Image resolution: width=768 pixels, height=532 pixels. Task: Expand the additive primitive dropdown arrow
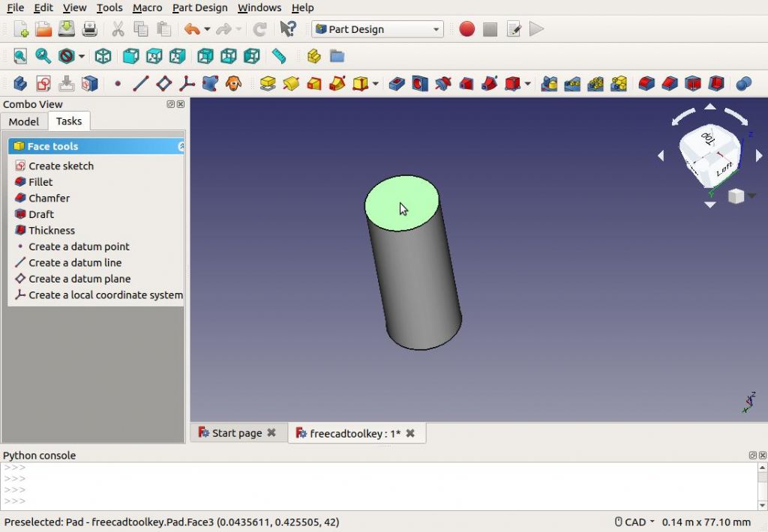pos(375,84)
